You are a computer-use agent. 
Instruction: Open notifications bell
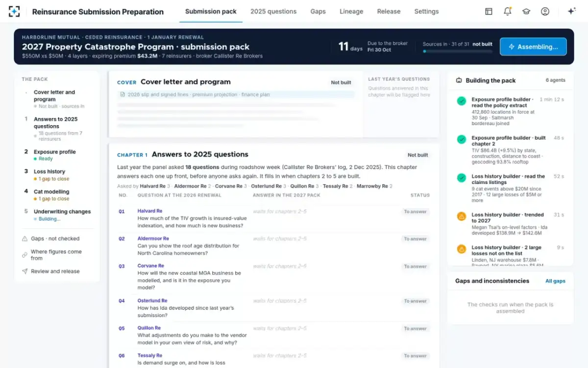click(x=508, y=11)
